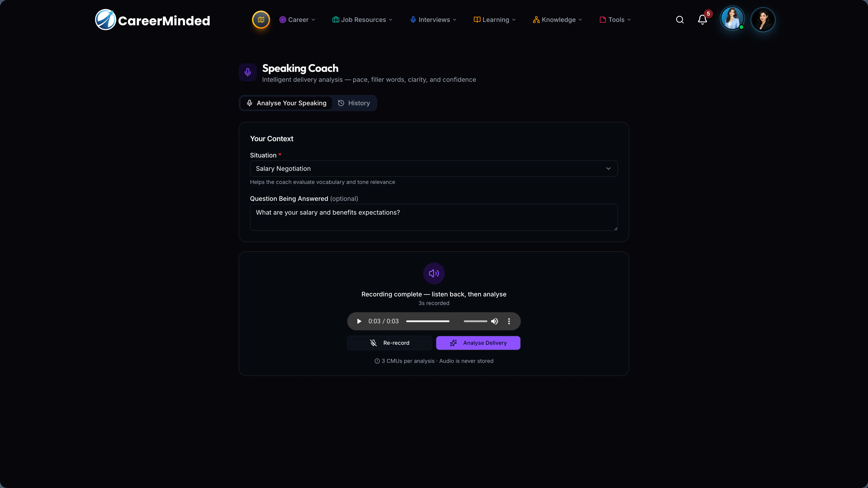This screenshot has width=868, height=488.
Task: Open the golden map roadmap icon
Action: click(261, 19)
